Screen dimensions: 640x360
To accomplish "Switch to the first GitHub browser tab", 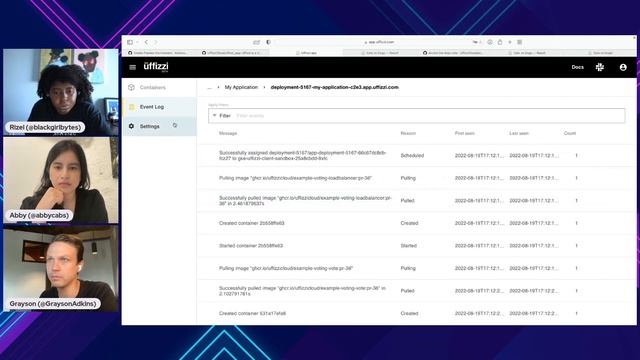I will [x=158, y=53].
